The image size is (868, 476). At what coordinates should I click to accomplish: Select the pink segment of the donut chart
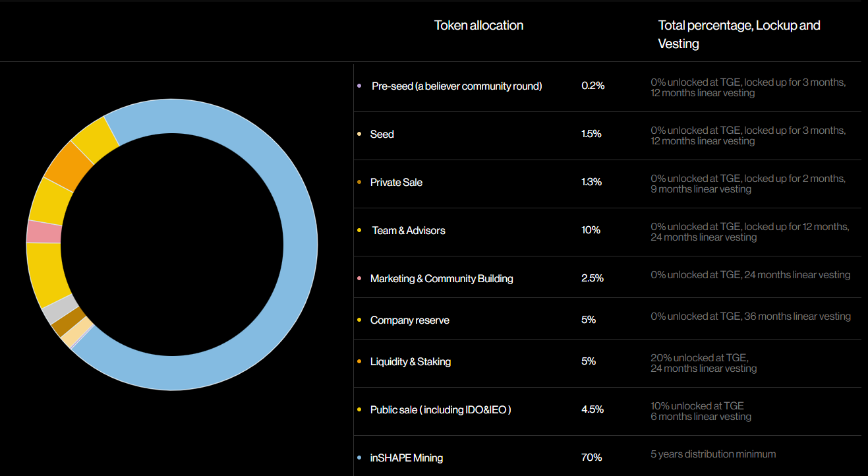[x=43, y=231]
